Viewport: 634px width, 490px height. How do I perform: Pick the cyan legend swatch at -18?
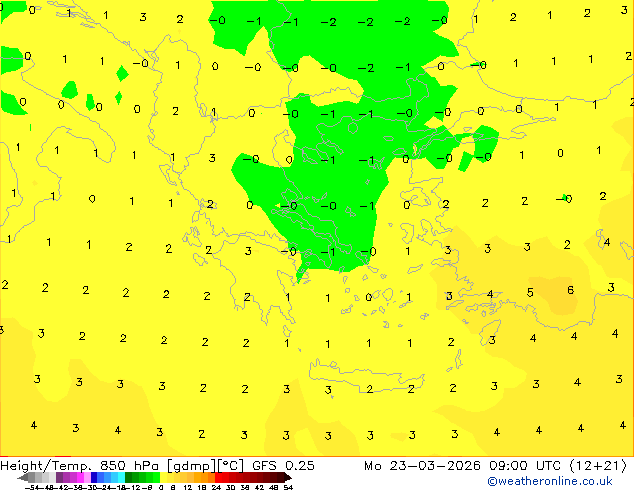click(x=121, y=477)
